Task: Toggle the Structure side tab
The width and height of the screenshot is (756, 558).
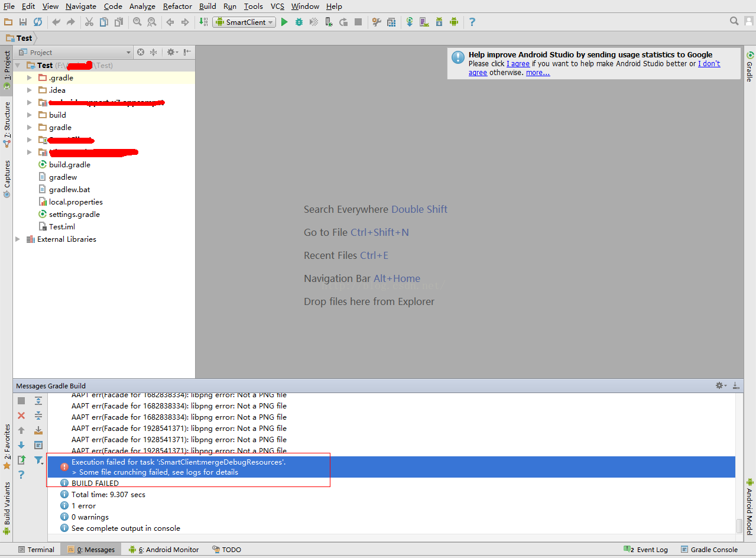Action: point(7,124)
